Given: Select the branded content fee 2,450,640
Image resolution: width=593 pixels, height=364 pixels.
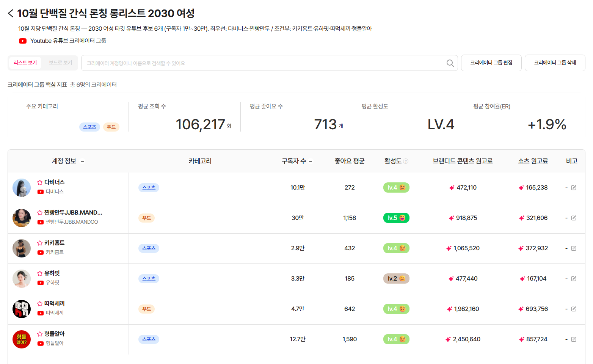Looking at the screenshot, I should pyautogui.click(x=466, y=339).
